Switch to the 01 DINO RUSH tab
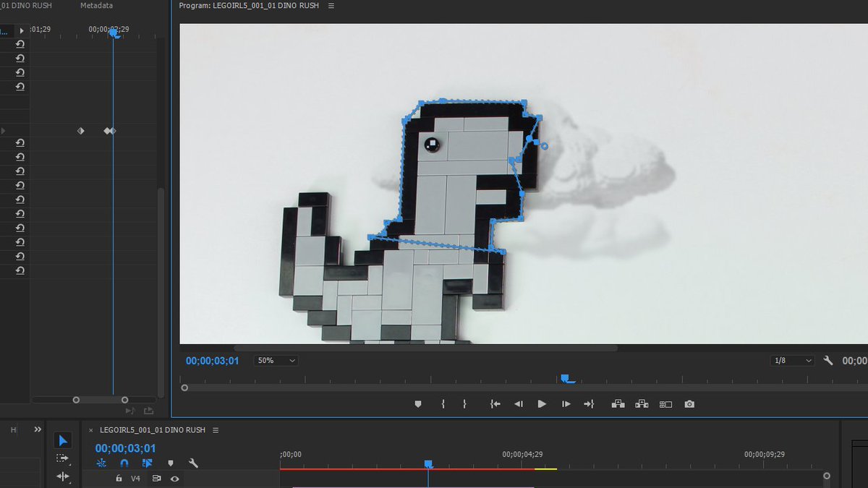868x488 pixels. (26, 6)
